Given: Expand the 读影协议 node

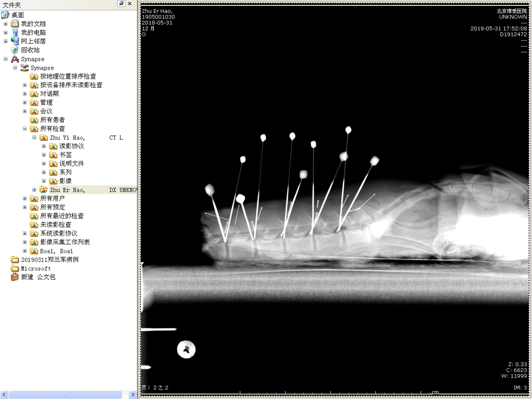Looking at the screenshot, I should click(44, 146).
